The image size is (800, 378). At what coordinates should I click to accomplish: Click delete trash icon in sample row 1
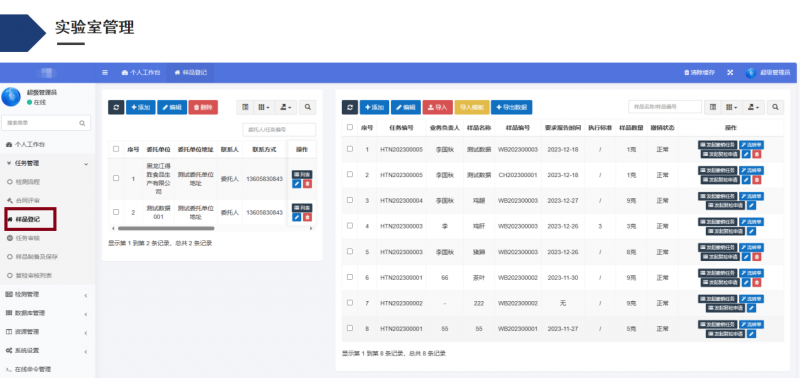tap(757, 154)
